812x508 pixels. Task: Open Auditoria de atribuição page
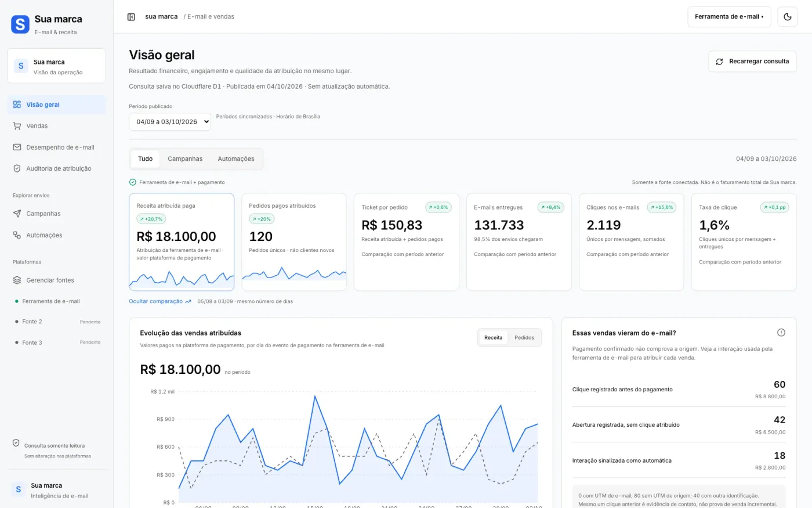coord(56,168)
